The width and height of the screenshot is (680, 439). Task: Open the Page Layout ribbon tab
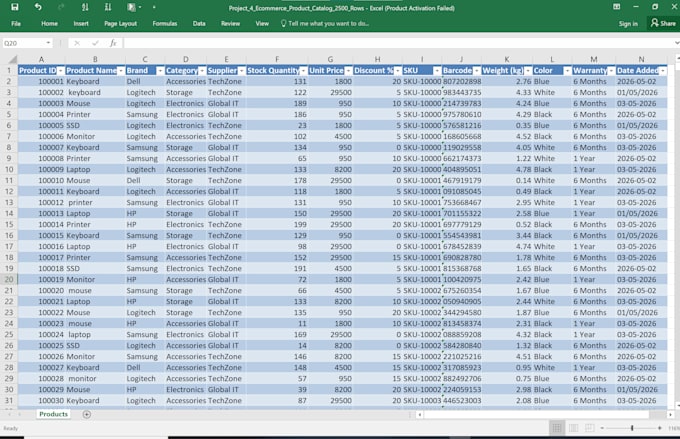tap(121, 23)
